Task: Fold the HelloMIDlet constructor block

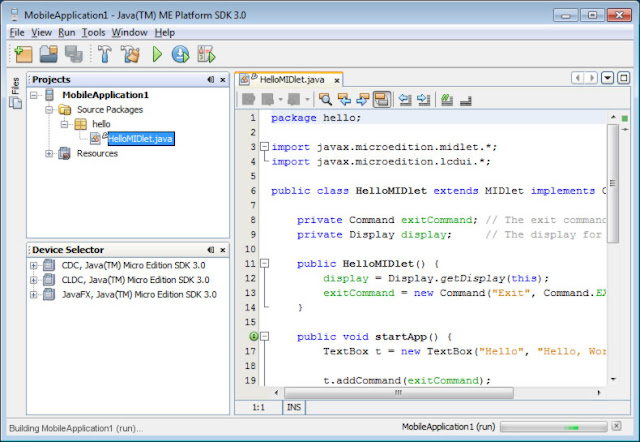Action: pyautogui.click(x=264, y=263)
